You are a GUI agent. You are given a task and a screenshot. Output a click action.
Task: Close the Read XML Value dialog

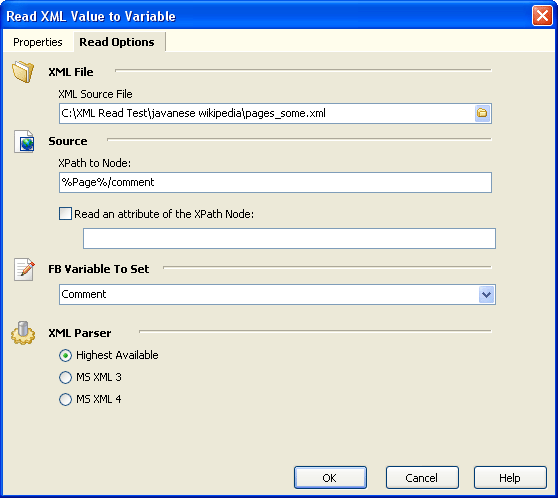[x=542, y=16]
